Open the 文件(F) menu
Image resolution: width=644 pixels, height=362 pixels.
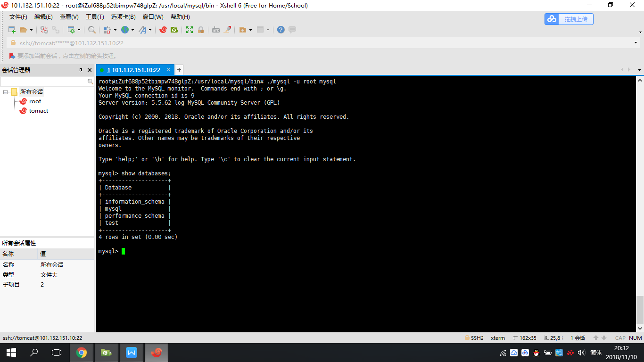18,17
